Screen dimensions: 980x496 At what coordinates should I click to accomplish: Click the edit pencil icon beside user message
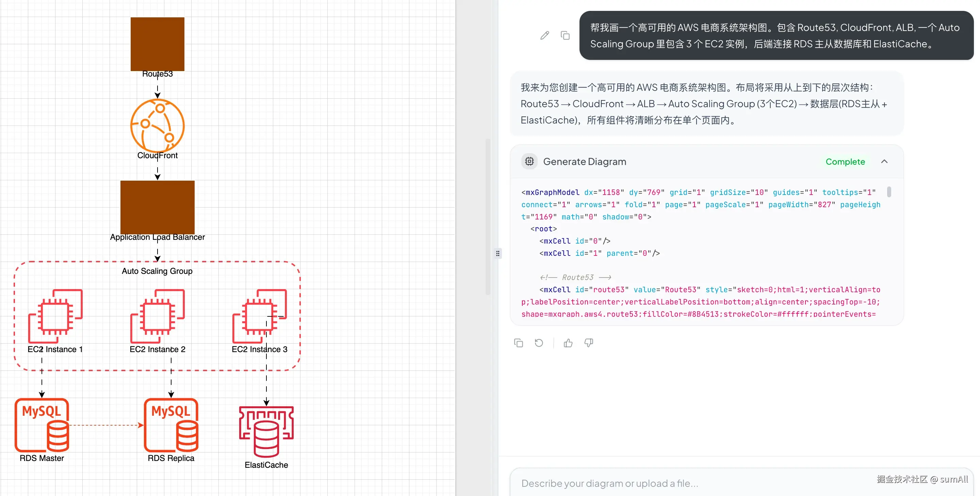click(x=544, y=35)
